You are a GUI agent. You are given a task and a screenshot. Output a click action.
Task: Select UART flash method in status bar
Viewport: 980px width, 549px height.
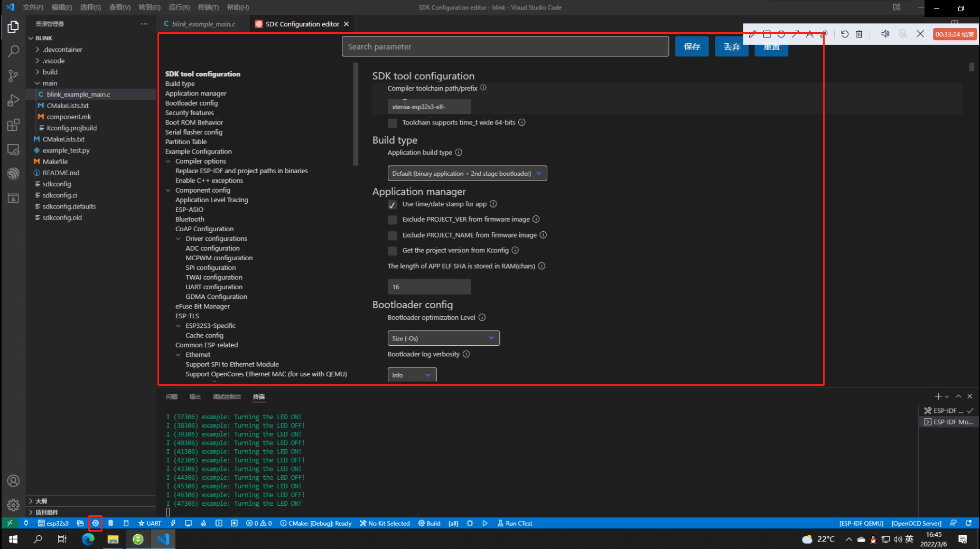(x=150, y=523)
